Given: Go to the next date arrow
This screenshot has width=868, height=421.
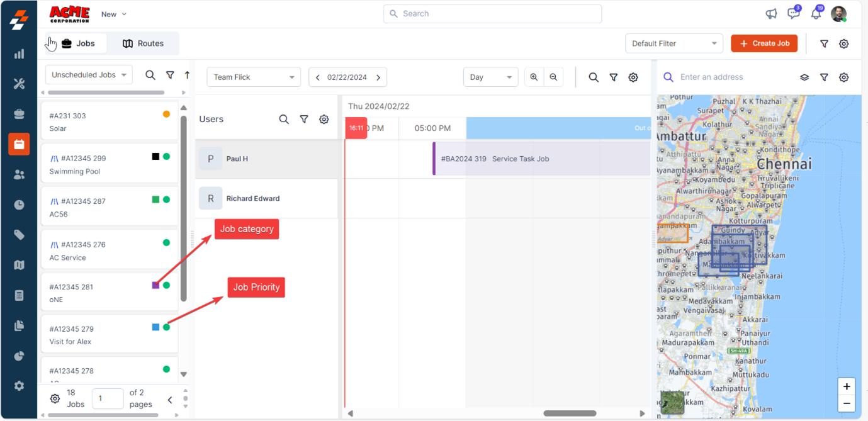Looking at the screenshot, I should point(378,77).
